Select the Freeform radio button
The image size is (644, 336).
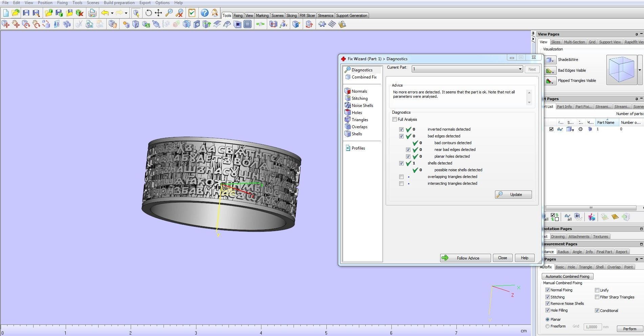[x=548, y=326]
